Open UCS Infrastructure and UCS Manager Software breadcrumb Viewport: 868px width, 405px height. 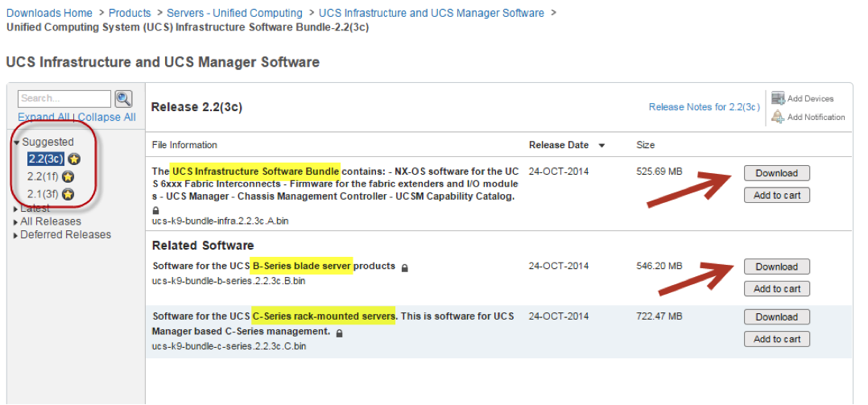(x=432, y=13)
